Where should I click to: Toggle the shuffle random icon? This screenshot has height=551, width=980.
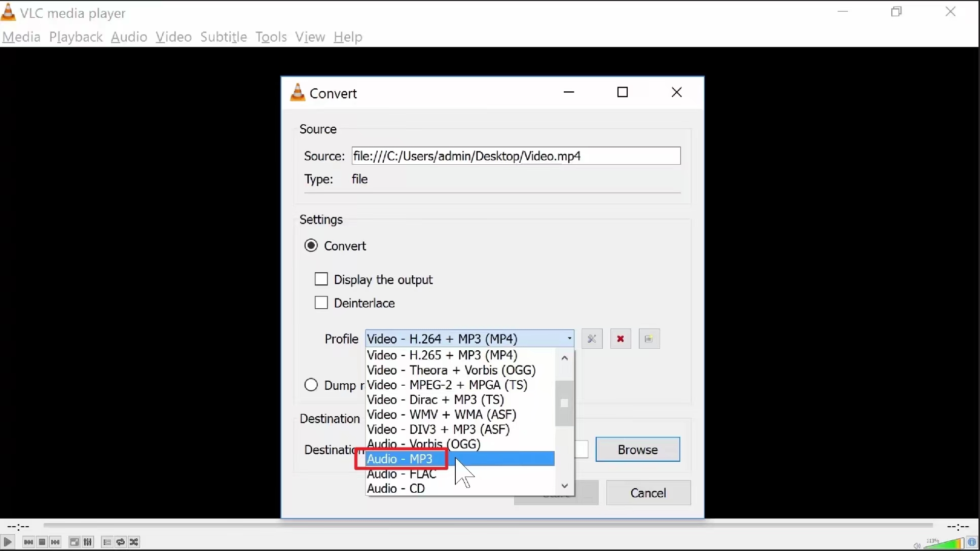coord(134,542)
